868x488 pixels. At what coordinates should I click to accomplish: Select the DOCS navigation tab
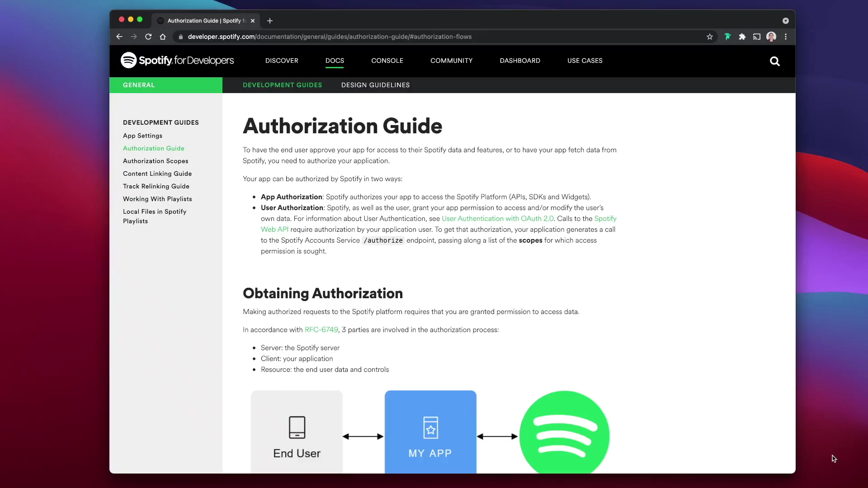pos(335,60)
